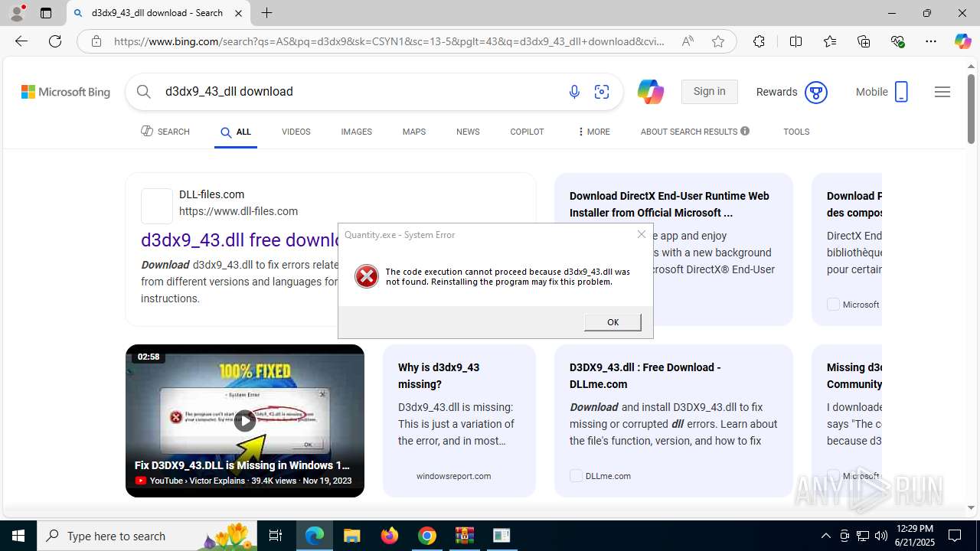Go back to the previous page

pyautogui.click(x=21, y=41)
